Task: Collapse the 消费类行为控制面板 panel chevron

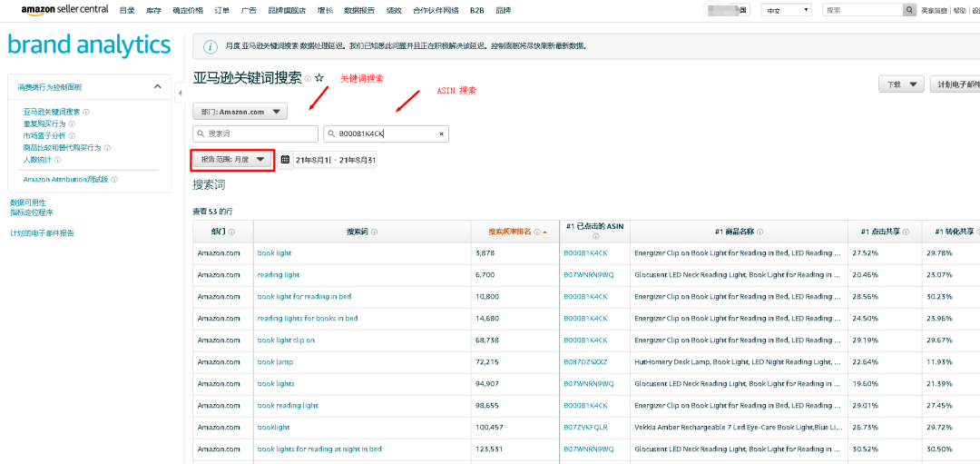Action: point(158,87)
